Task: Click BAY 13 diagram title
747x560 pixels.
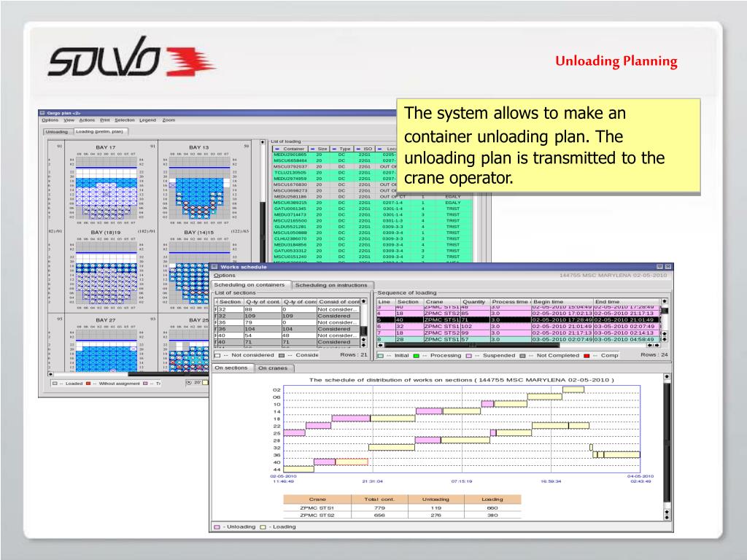Action: [x=198, y=147]
